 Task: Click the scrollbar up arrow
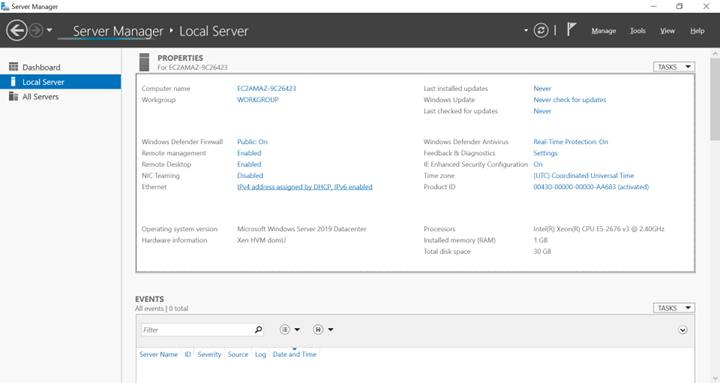coord(715,53)
